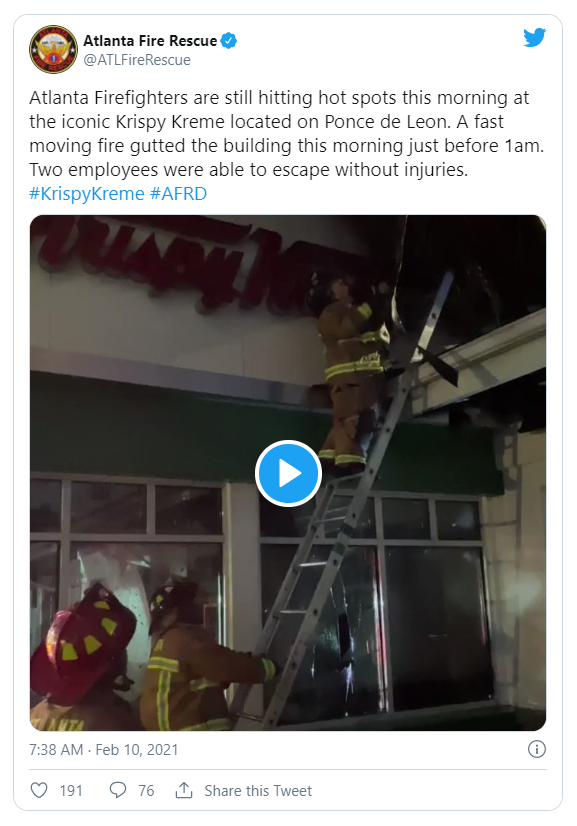Click the Atlanta Fire Rescue display name

tap(150, 41)
